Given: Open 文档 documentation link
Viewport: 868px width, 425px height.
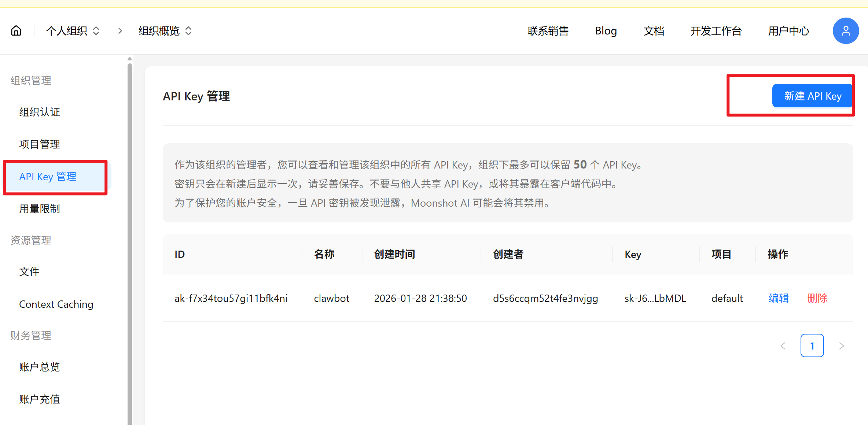Looking at the screenshot, I should 654,31.
